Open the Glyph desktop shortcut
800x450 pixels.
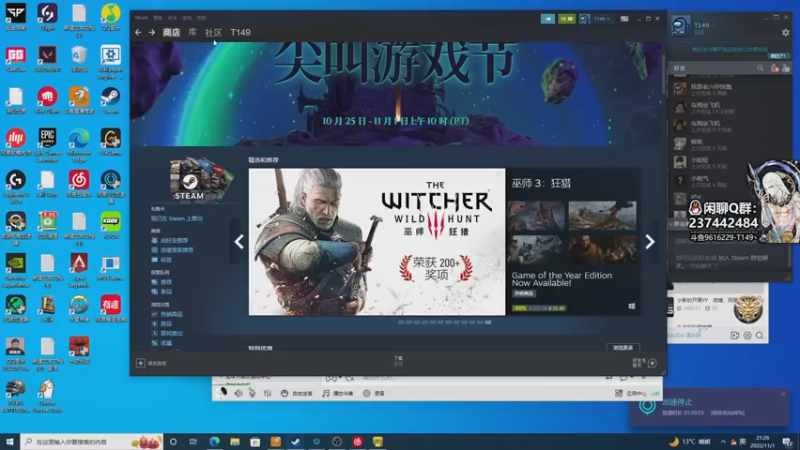coord(47,17)
